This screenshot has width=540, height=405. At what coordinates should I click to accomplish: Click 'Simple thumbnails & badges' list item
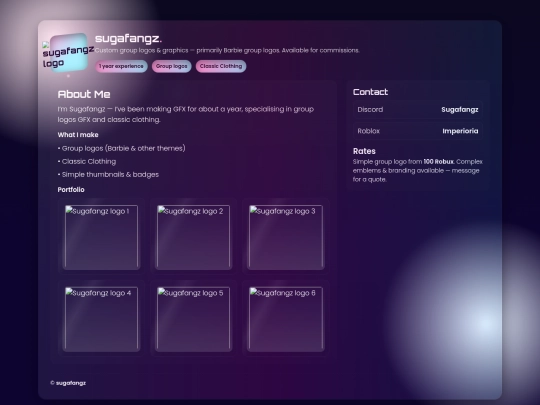point(108,175)
